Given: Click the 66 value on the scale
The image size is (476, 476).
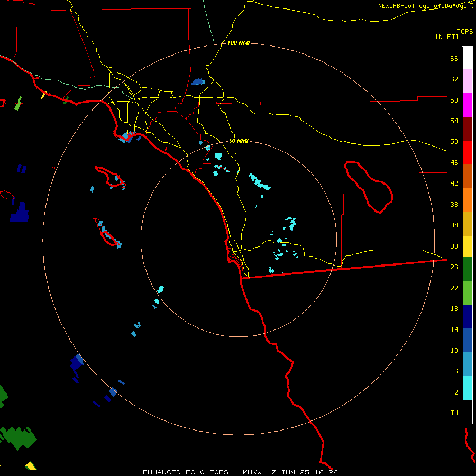Looking at the screenshot, I should point(454,58).
